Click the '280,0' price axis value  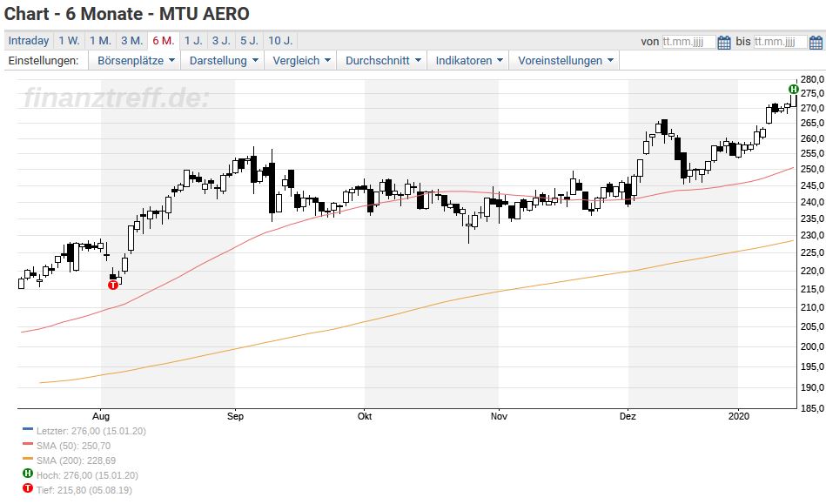click(x=812, y=79)
